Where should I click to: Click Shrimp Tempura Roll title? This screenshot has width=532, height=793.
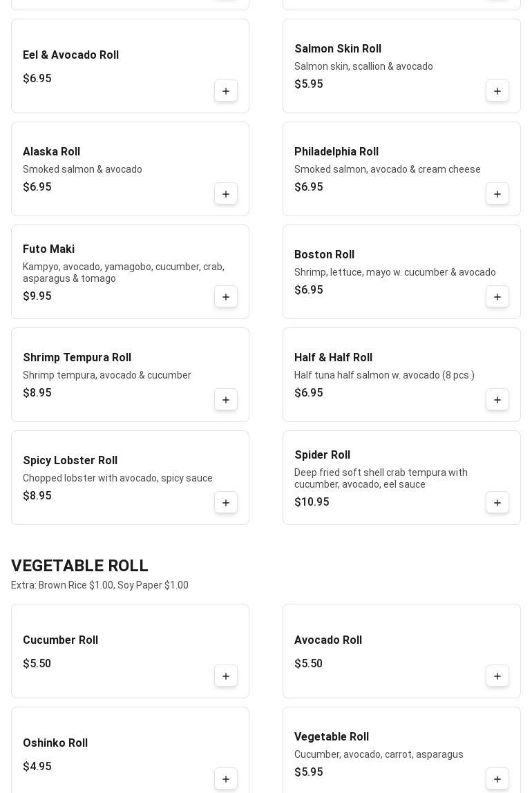click(77, 358)
